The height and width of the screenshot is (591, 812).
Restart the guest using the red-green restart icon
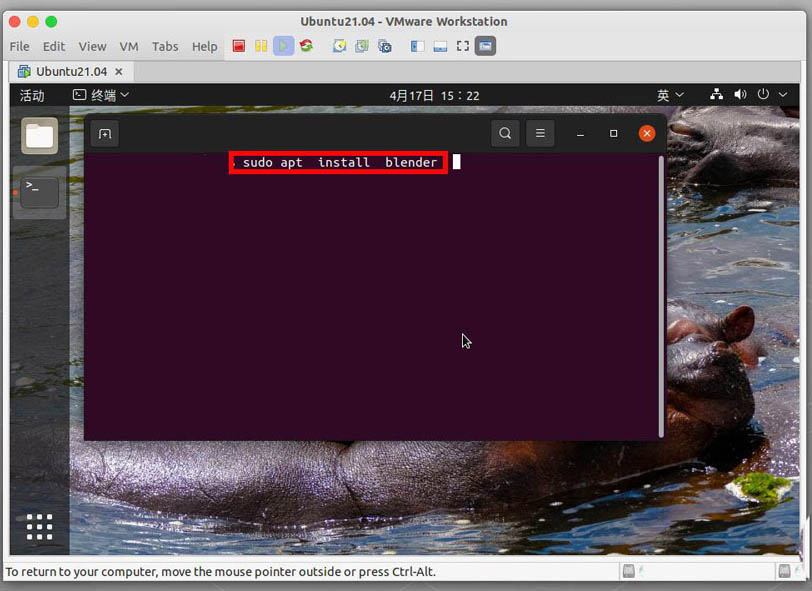(x=306, y=46)
